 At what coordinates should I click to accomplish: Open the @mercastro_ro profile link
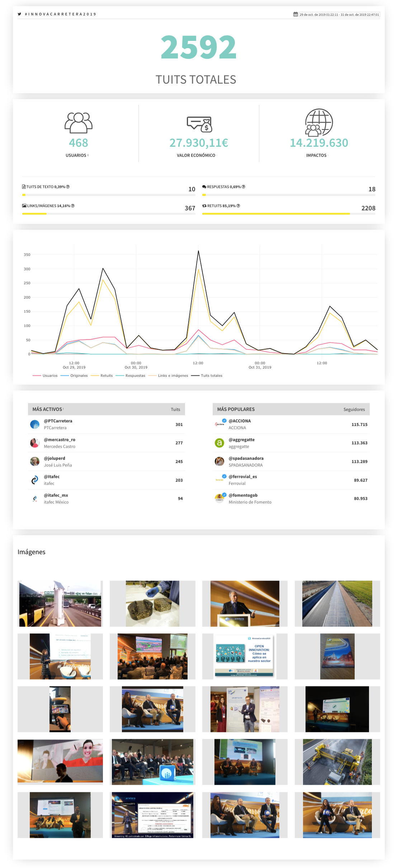click(60, 440)
